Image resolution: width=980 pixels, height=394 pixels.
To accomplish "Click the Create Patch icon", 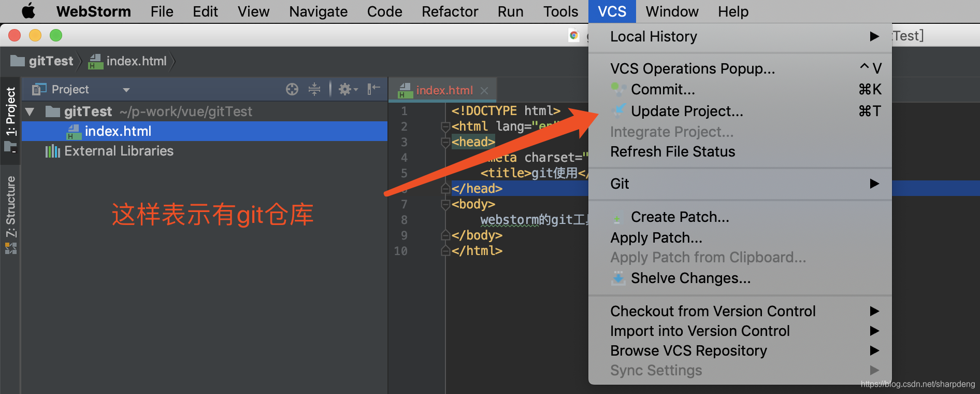I will pyautogui.click(x=616, y=219).
